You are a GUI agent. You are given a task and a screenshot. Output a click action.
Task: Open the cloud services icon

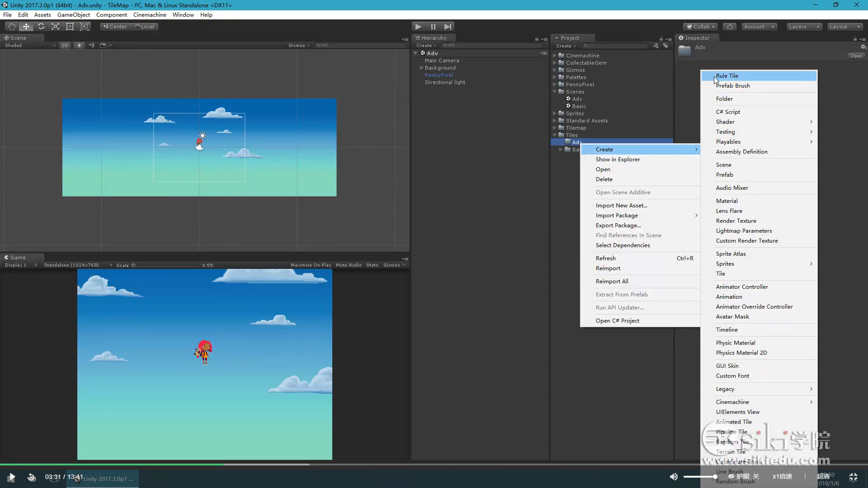pos(729,27)
